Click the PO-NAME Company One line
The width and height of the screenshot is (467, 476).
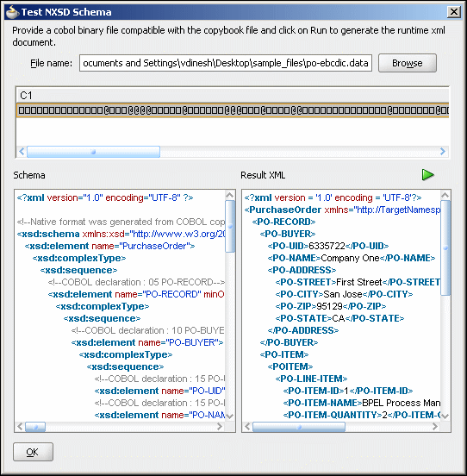click(352, 258)
